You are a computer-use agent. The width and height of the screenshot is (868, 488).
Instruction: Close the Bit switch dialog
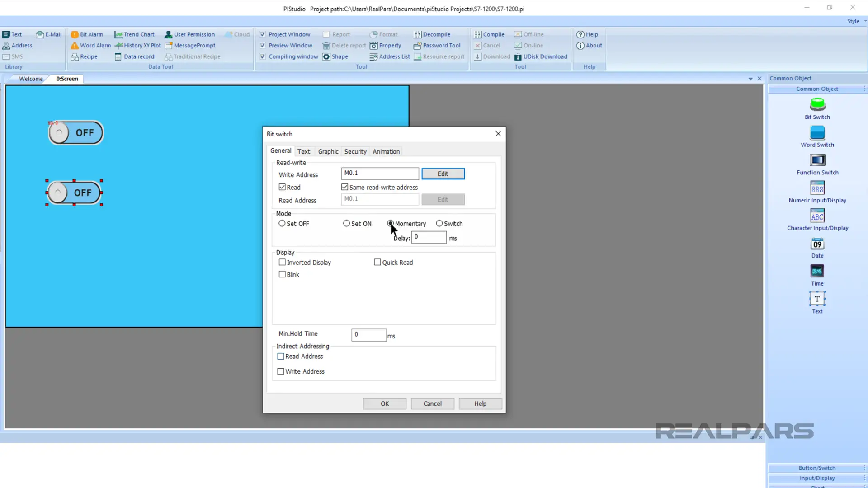[x=498, y=134]
